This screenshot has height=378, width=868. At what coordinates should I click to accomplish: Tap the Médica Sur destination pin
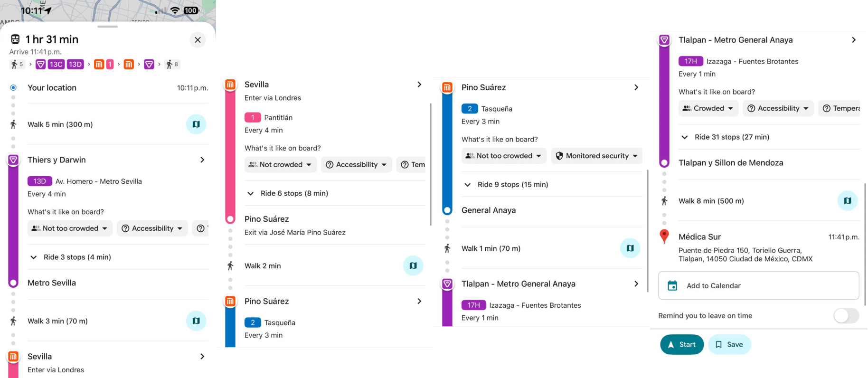tap(664, 236)
